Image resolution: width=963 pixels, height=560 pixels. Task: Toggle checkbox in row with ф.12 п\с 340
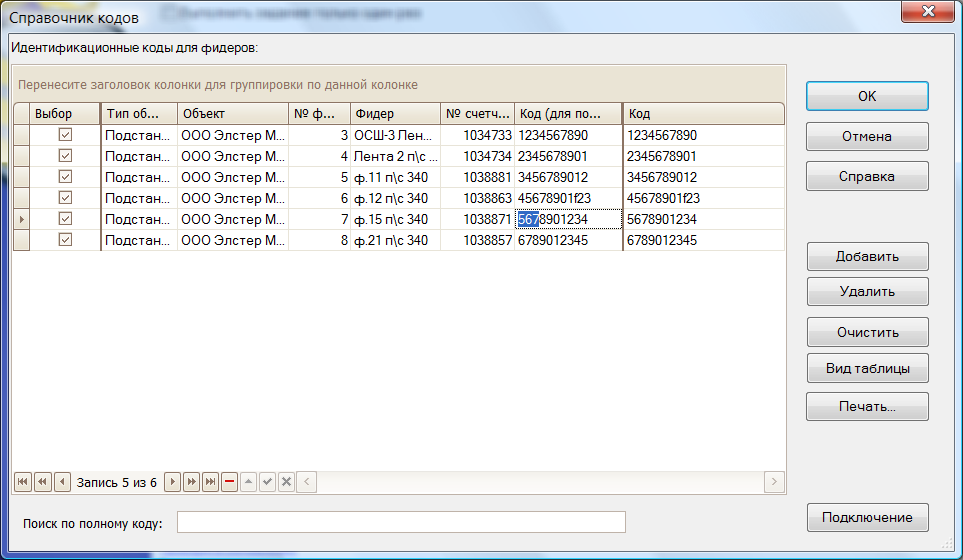coord(66,198)
